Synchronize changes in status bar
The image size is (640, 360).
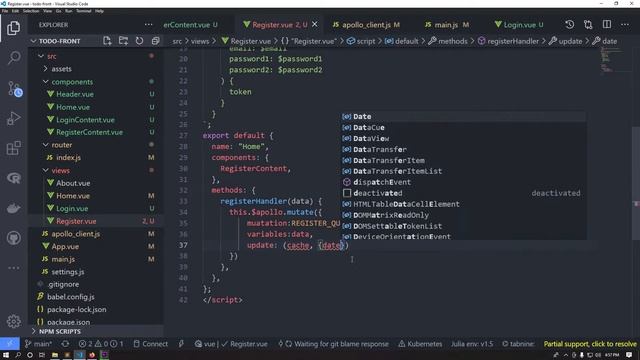coord(65,344)
